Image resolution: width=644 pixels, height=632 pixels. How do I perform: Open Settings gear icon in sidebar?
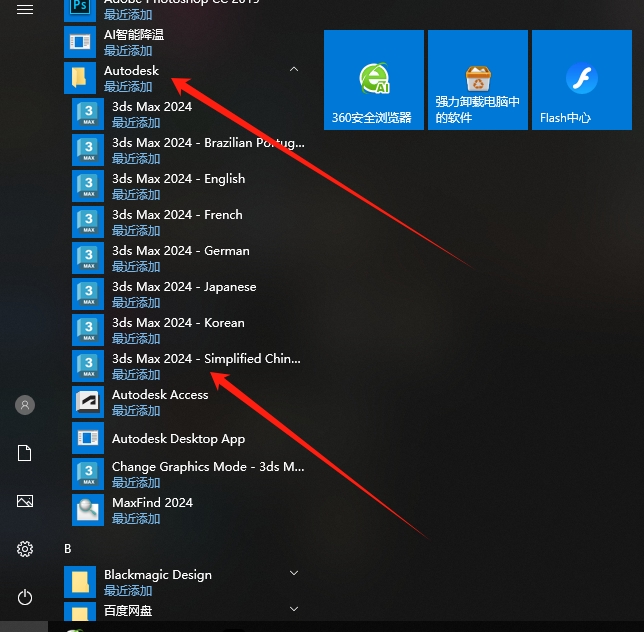pyautogui.click(x=25, y=549)
